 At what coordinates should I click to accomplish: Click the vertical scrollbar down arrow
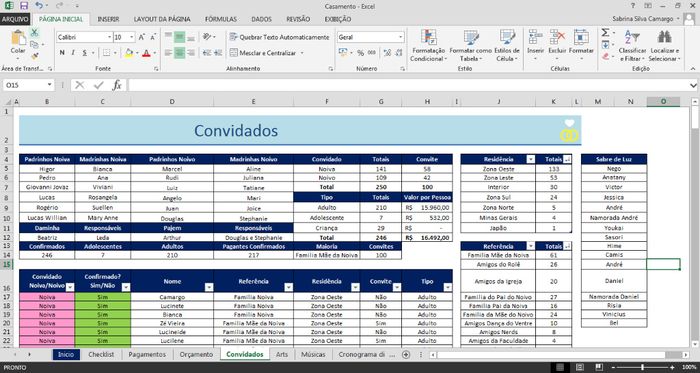click(695, 344)
